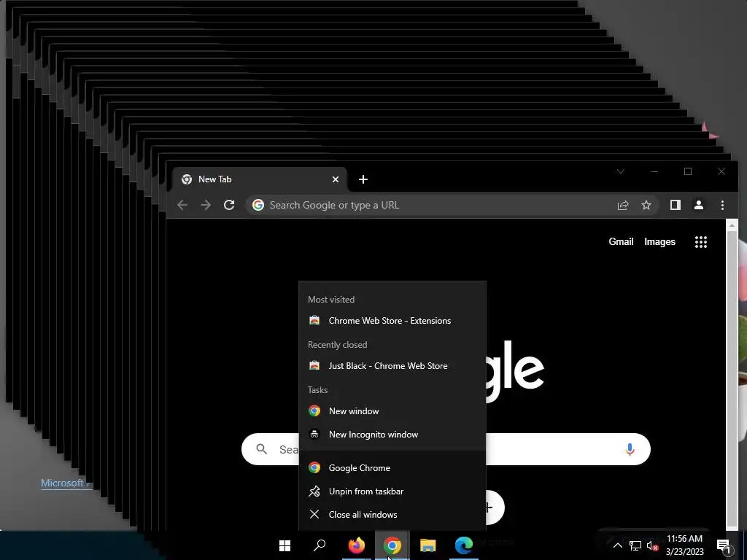
Task: Open the clock showing 11:56 AM
Action: click(x=684, y=545)
